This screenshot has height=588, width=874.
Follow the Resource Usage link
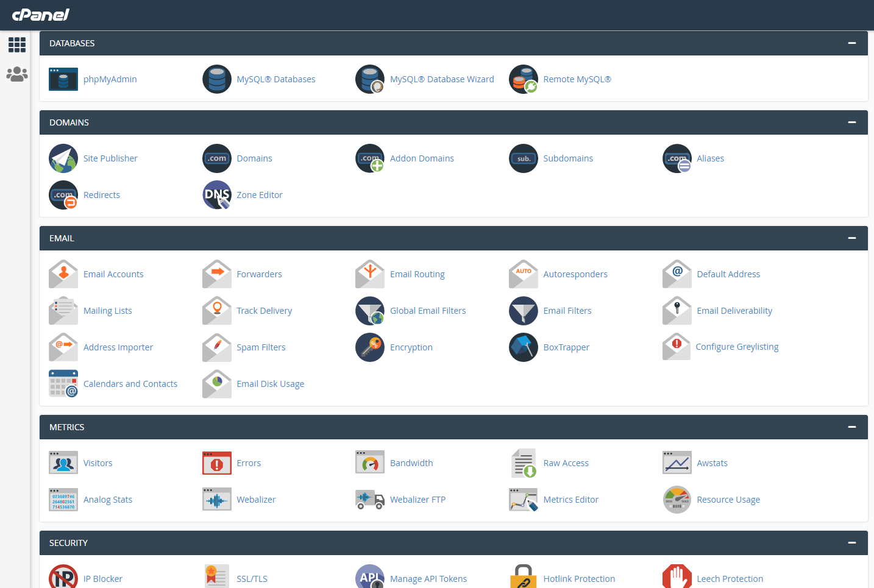[728, 500]
